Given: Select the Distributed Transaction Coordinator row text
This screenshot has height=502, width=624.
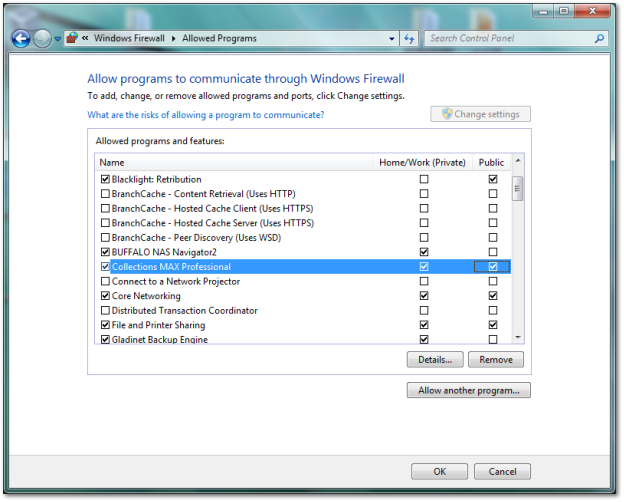Looking at the screenshot, I should (x=185, y=310).
